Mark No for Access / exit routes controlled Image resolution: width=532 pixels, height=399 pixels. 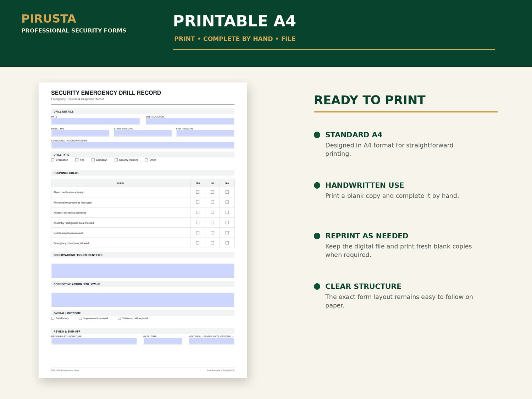[x=212, y=212]
